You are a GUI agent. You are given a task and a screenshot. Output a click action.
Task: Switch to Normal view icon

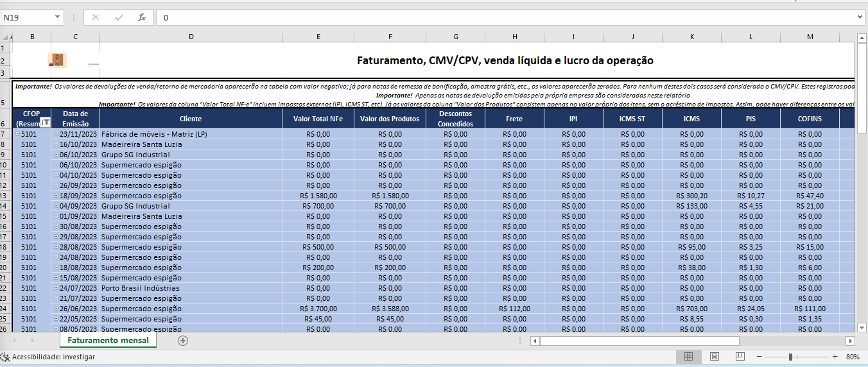click(688, 357)
